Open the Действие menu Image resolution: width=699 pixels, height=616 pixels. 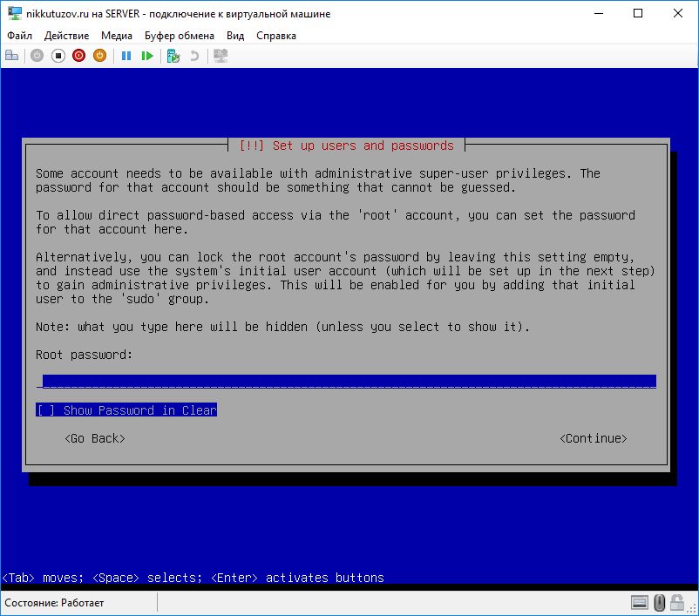(66, 36)
